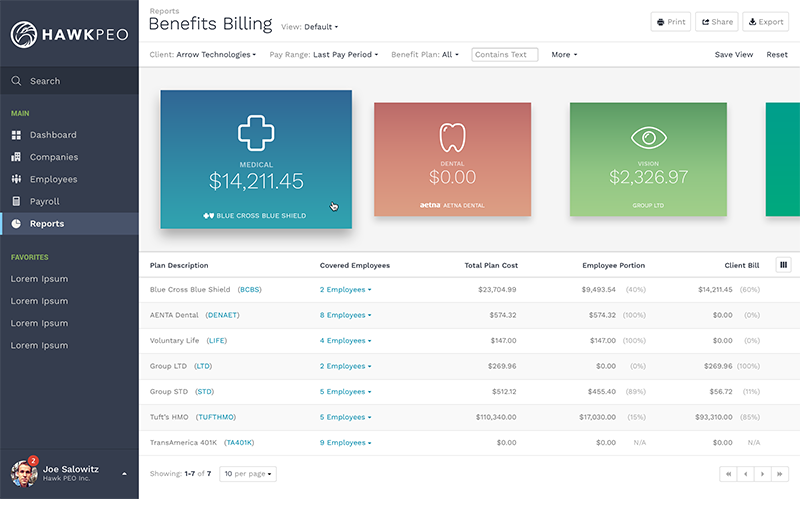The height and width of the screenshot is (519, 800).
Task: Click the search magnifier icon in sidebar
Action: pyautogui.click(x=16, y=81)
